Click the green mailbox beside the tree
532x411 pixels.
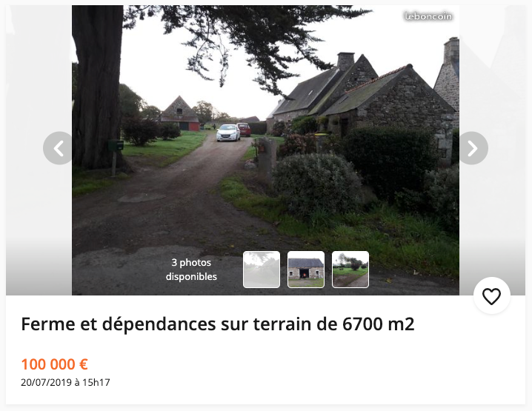116,145
